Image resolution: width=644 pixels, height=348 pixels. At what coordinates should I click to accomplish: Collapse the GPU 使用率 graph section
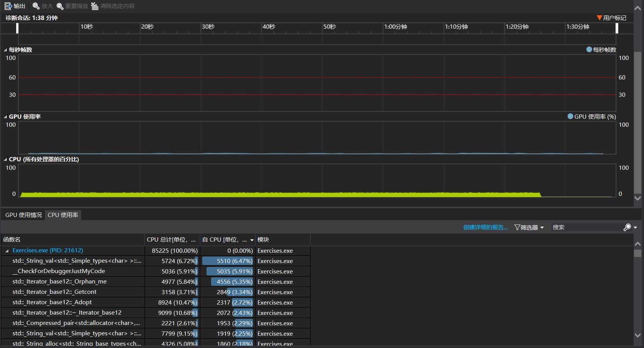click(x=5, y=117)
